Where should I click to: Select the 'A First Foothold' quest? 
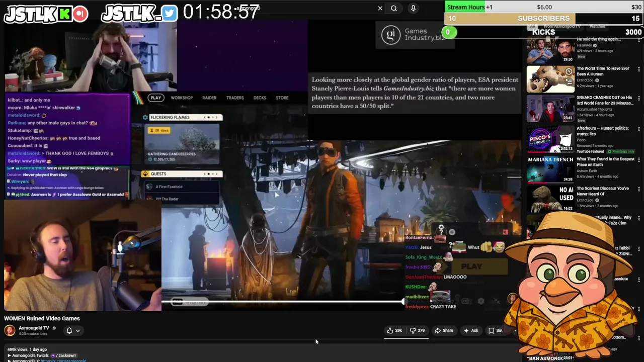pos(182,187)
